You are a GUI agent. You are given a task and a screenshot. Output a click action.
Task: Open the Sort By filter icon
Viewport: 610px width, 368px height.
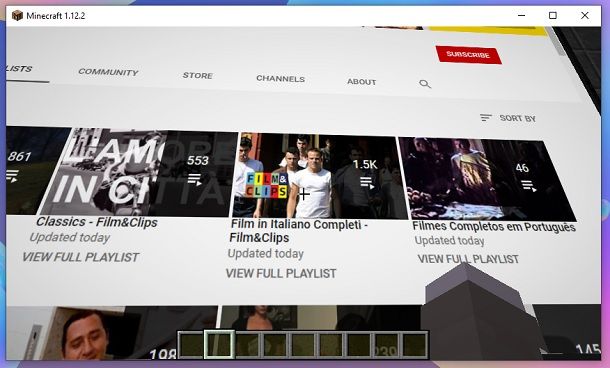pyautogui.click(x=486, y=117)
